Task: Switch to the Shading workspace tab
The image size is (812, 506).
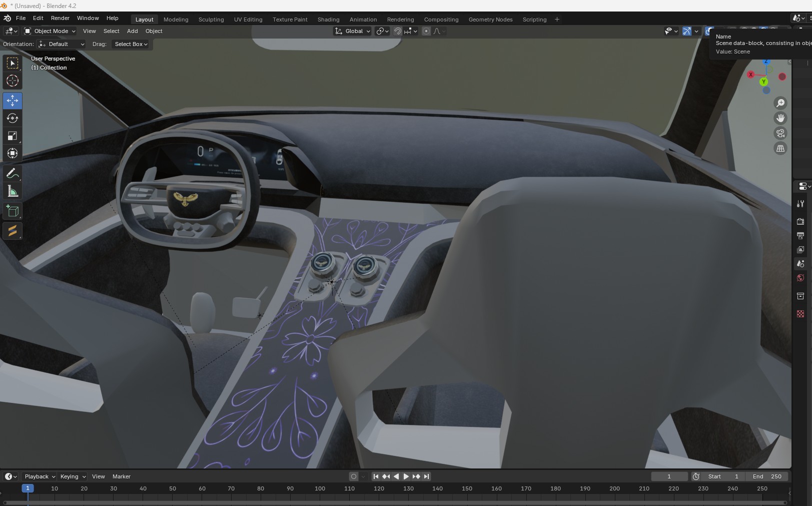Action: (328, 20)
